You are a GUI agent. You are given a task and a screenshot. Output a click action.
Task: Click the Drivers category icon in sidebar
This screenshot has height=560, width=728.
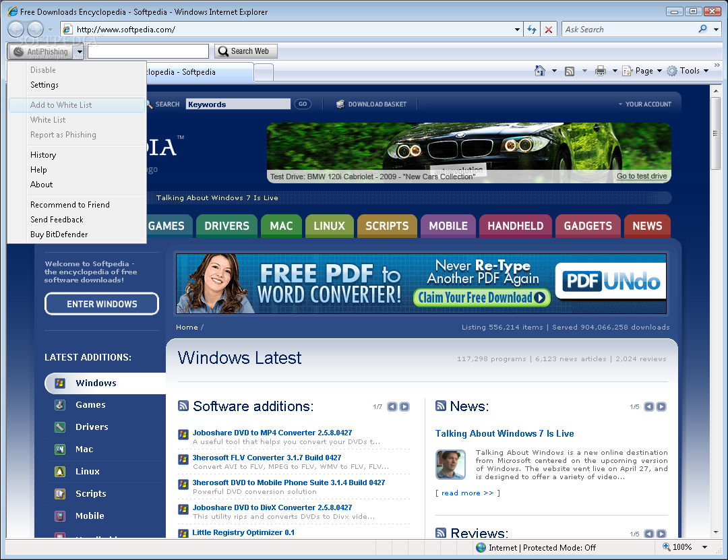[60, 427]
